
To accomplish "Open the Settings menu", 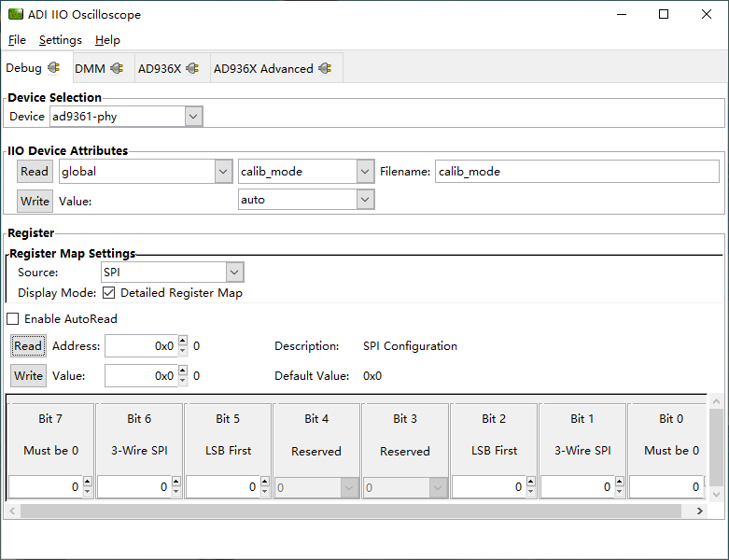I will pyautogui.click(x=61, y=40).
